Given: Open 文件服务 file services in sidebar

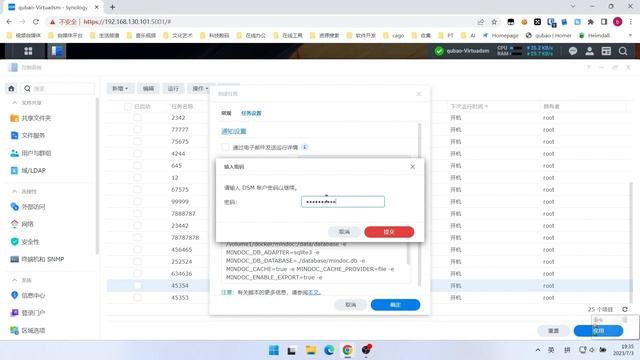Looking at the screenshot, I should tap(28, 135).
